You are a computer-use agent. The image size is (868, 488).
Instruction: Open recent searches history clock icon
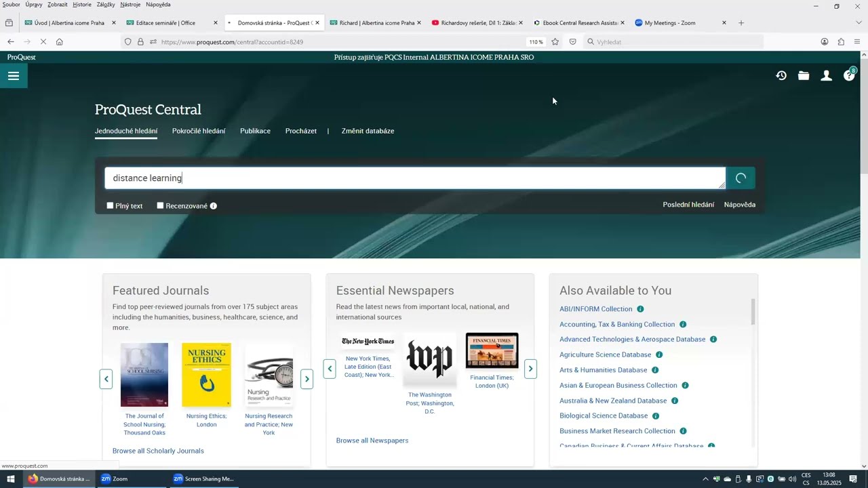point(781,76)
